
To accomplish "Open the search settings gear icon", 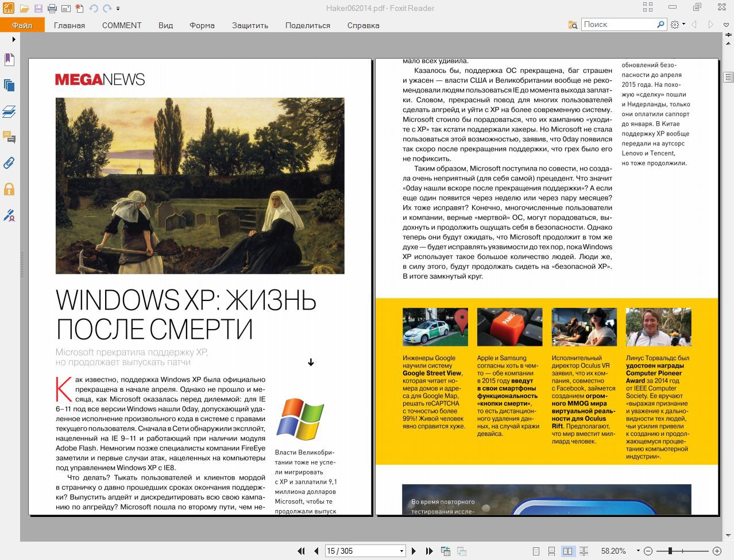I will 675,25.
